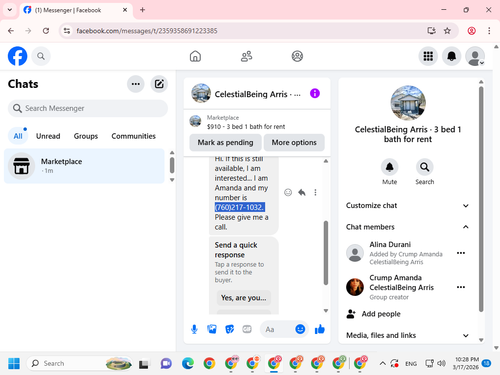
Task: Start a new message with compose icon
Action: point(159,84)
